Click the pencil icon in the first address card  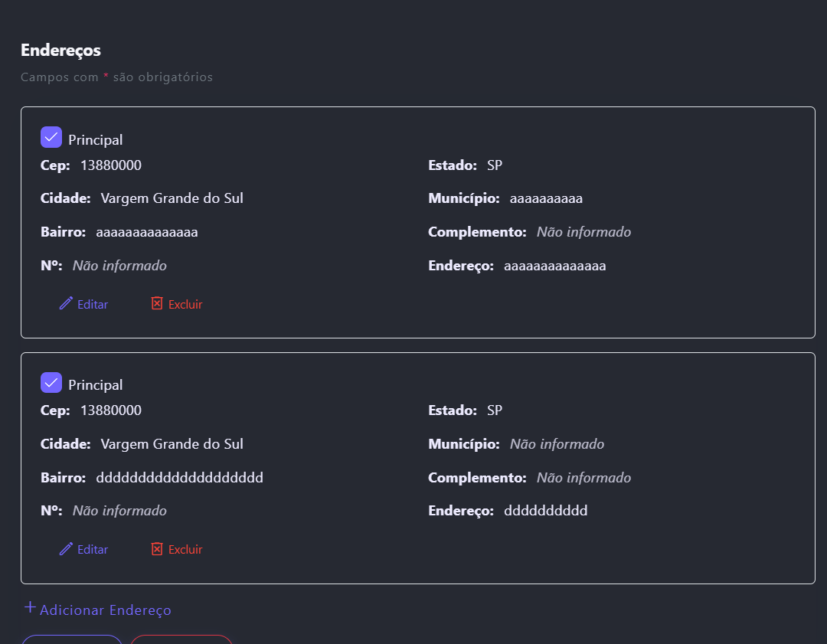pos(66,303)
